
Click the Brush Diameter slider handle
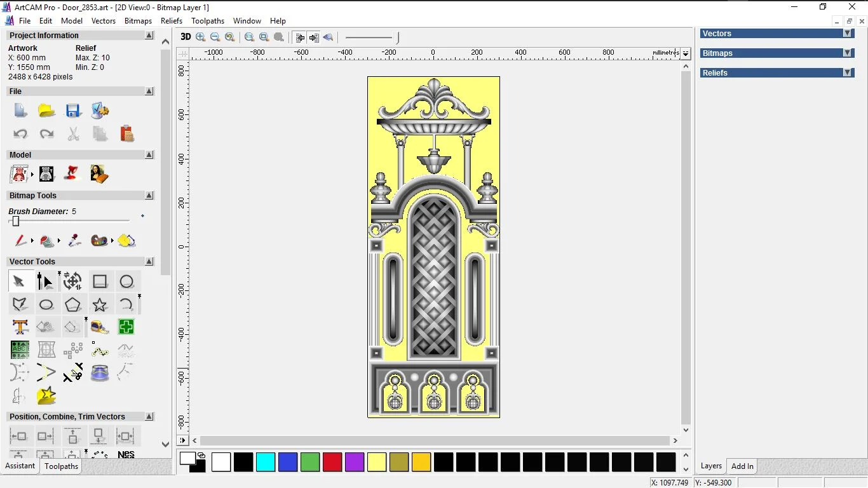[x=16, y=221]
